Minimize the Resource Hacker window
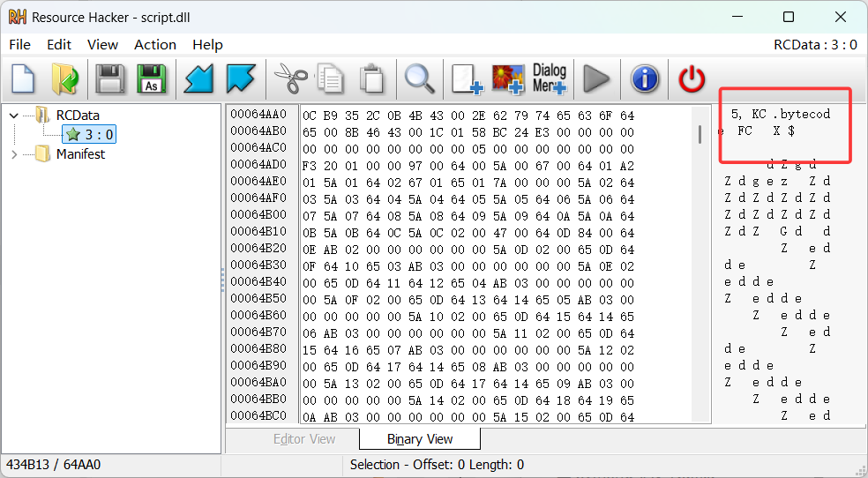This screenshot has width=868, height=478. click(737, 17)
